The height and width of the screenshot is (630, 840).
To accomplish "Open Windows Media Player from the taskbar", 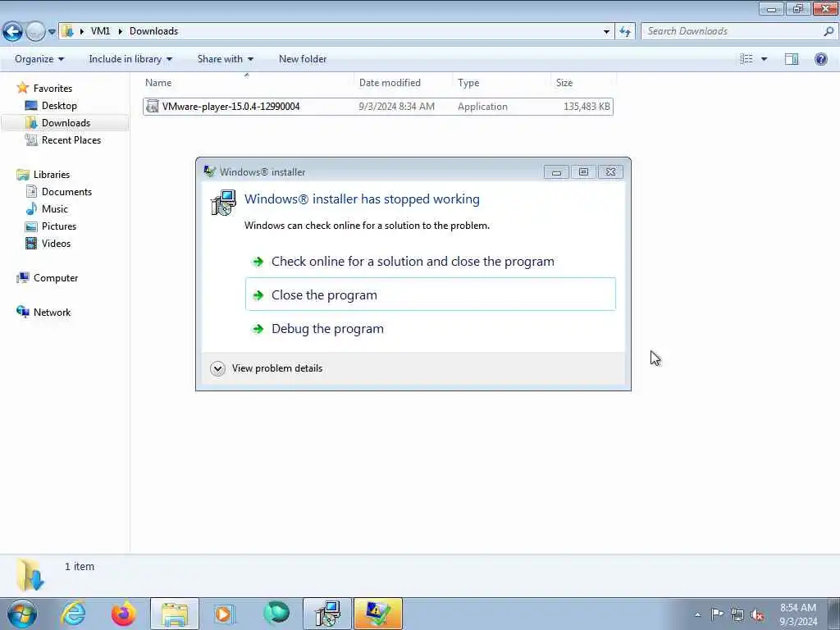I will (225, 614).
